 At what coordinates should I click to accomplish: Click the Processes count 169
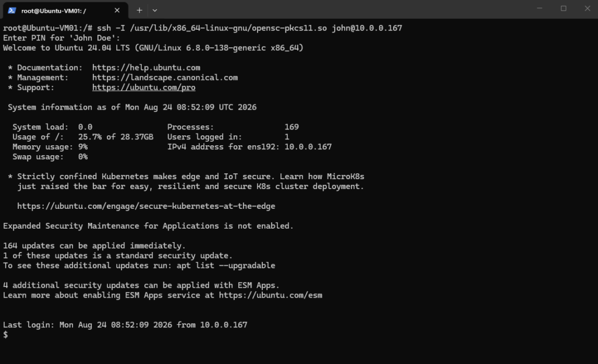292,127
